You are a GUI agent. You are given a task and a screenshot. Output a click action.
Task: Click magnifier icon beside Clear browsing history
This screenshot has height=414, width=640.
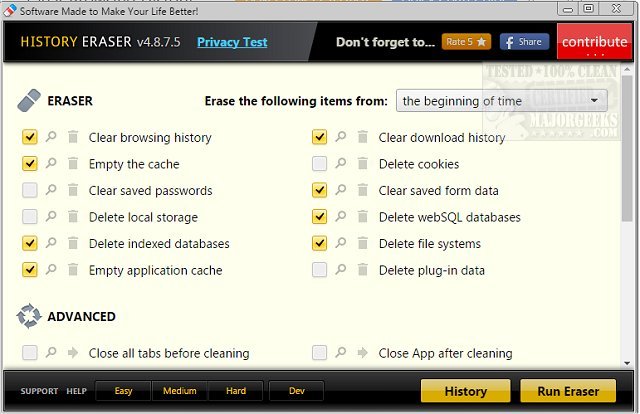[52, 137]
